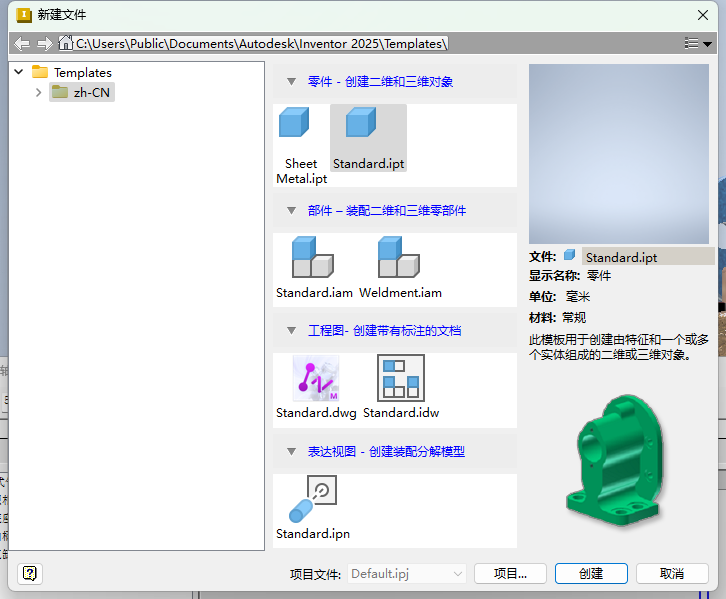Collapse the 部件 section triangle
This screenshot has width=726, height=599.
tap(291, 211)
